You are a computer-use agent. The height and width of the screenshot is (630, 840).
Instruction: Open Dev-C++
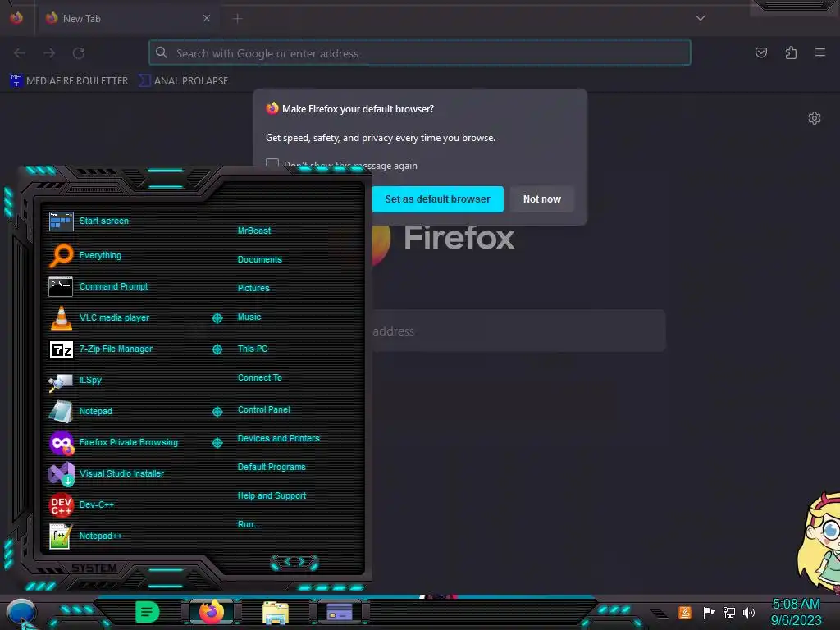tap(81, 504)
